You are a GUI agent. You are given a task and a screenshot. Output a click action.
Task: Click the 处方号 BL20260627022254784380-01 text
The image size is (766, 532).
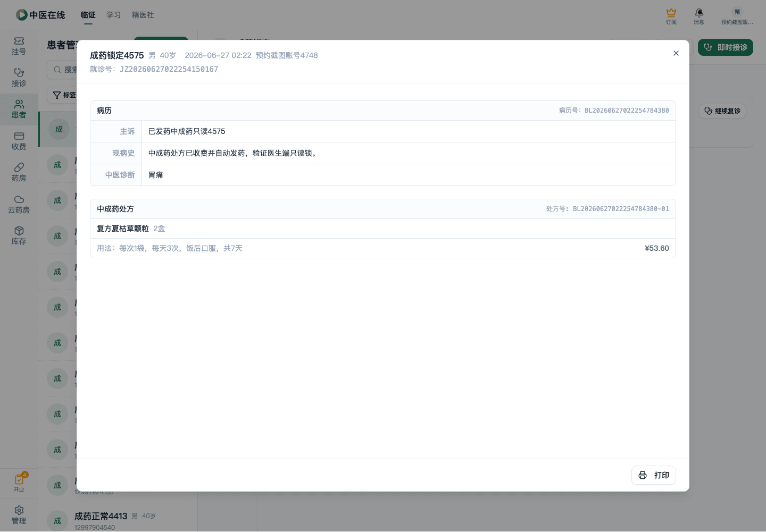click(x=607, y=209)
